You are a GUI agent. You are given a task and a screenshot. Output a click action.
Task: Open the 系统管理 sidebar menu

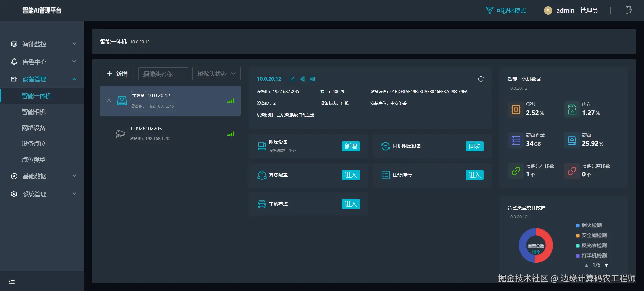42,194
